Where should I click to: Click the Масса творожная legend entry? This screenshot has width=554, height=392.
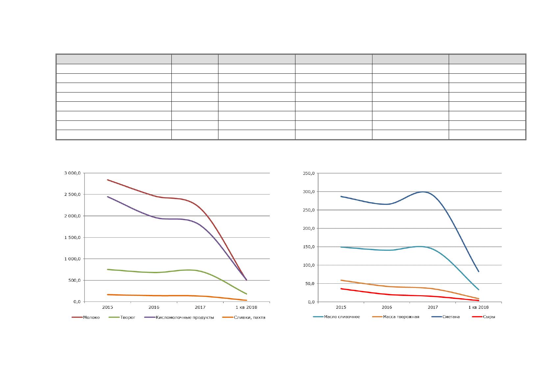(x=396, y=317)
